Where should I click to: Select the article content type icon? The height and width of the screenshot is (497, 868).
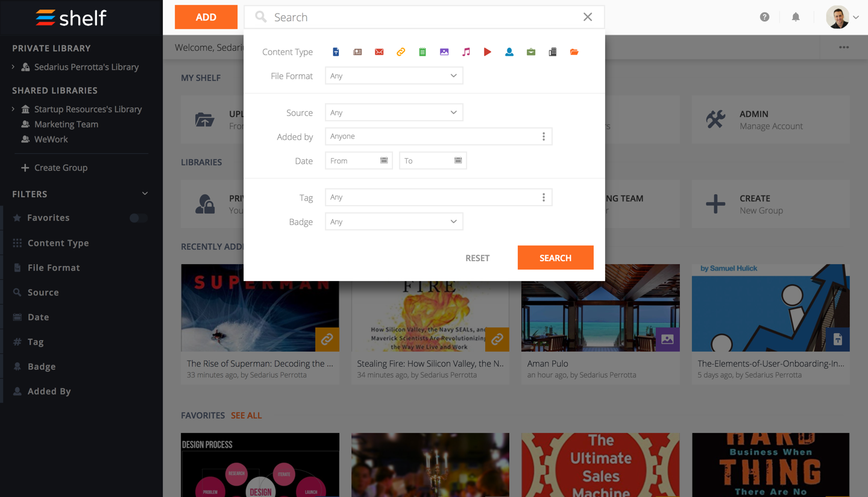(357, 52)
